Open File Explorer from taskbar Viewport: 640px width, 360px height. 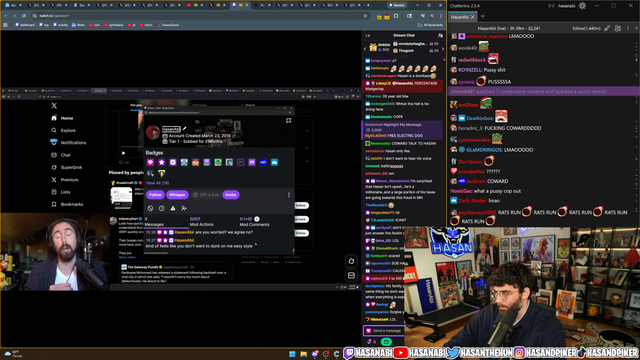[304, 354]
